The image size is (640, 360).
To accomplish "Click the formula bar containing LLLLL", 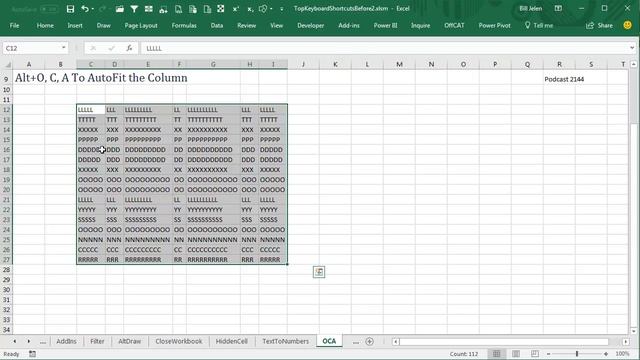I will click(x=384, y=48).
